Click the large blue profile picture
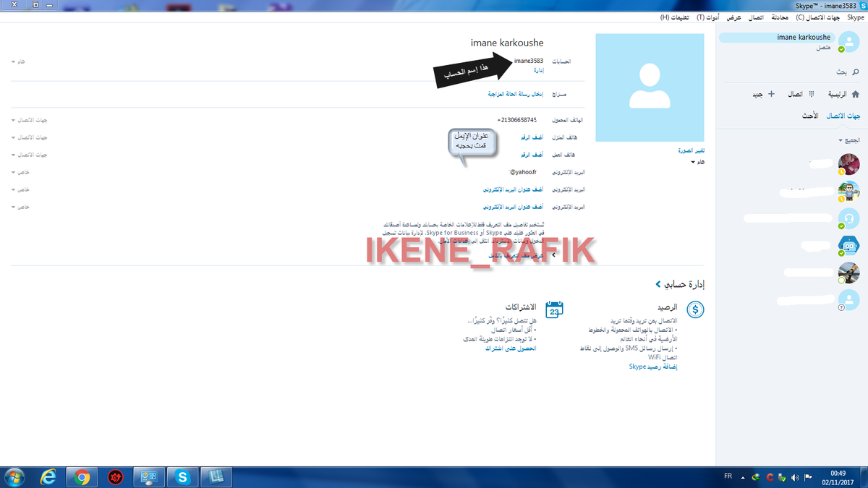 (649, 87)
